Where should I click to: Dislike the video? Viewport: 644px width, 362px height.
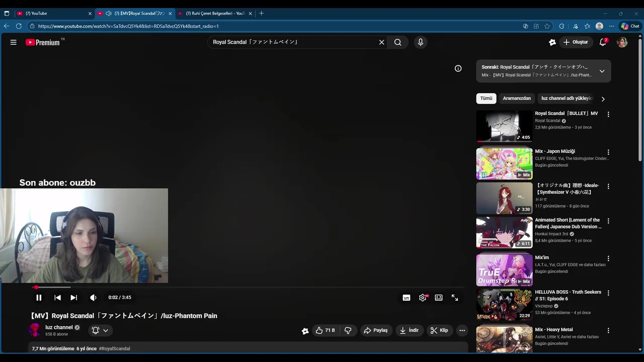point(348,330)
